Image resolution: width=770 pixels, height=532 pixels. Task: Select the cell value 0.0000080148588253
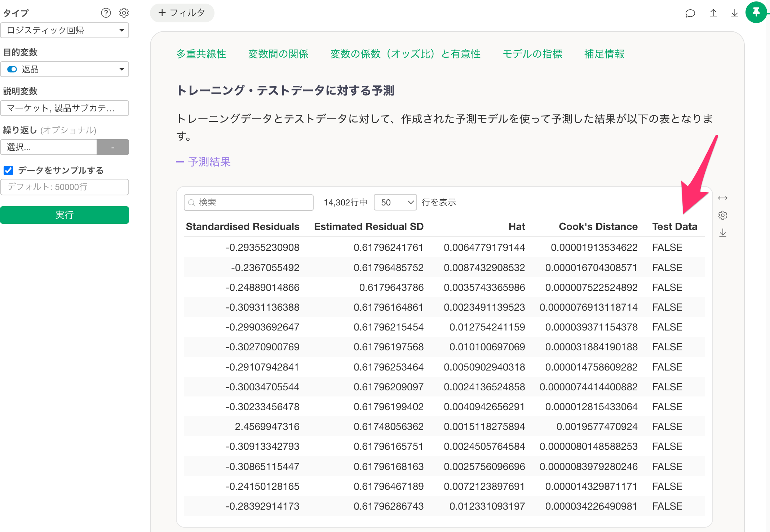(588, 446)
